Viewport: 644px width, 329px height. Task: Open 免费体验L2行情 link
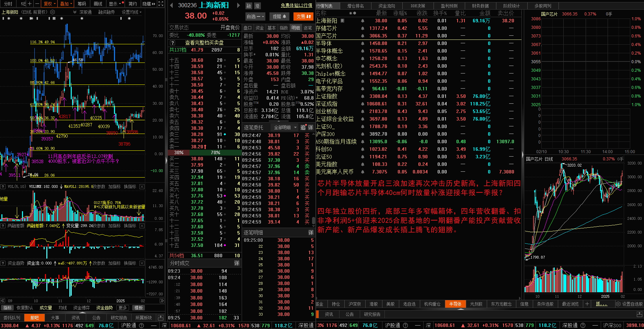coord(296,5)
